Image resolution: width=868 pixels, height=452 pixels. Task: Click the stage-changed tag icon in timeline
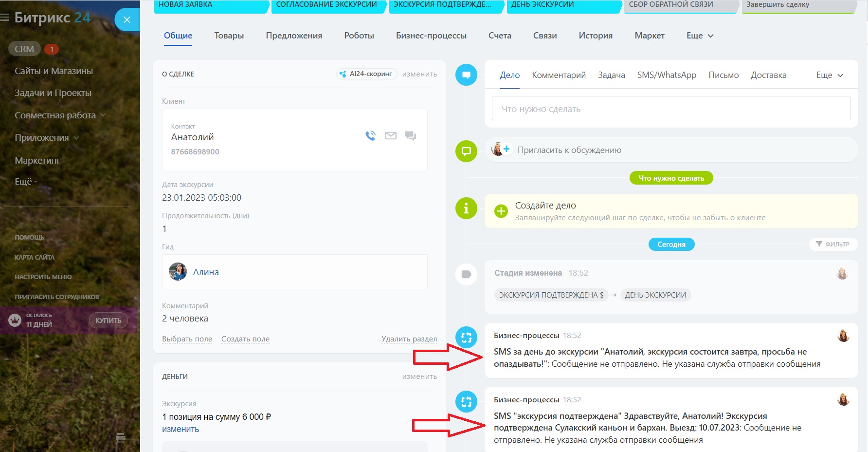[466, 274]
